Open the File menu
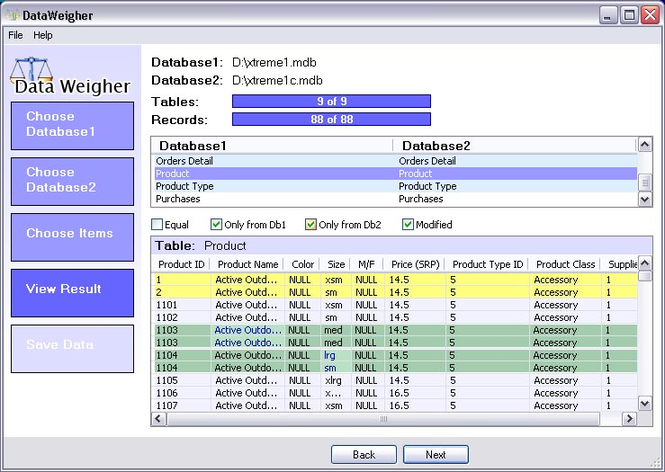The image size is (665, 472). point(16,35)
